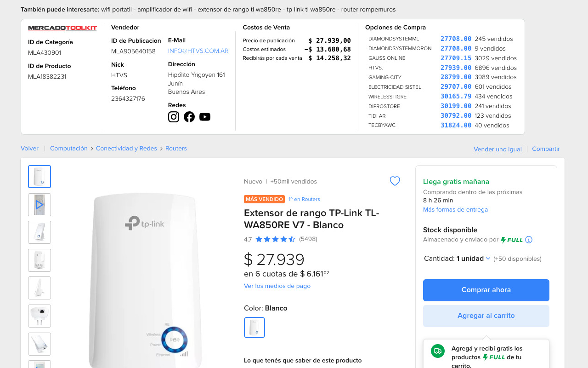Go back with the Volver link

pos(29,149)
